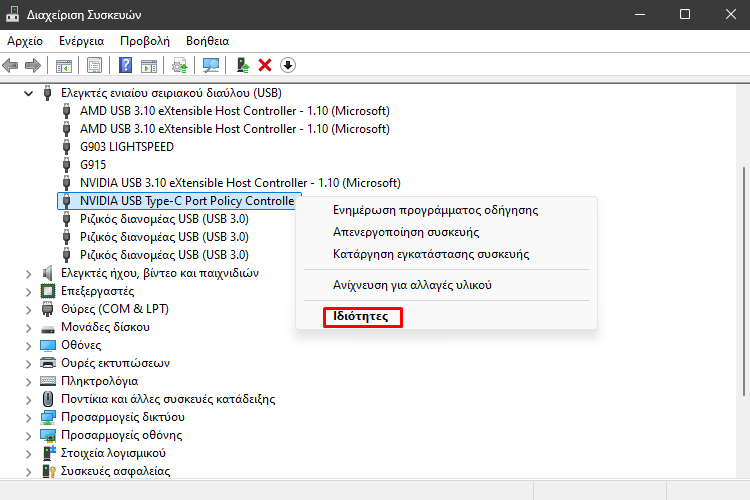Expand Προσαρμογείς οθόνης category

(x=29, y=436)
